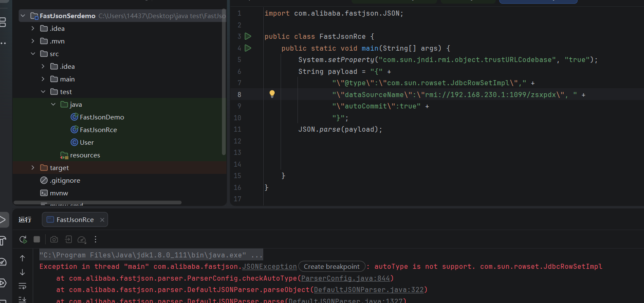Collapse the src folder
644x303 pixels.
[33, 54]
